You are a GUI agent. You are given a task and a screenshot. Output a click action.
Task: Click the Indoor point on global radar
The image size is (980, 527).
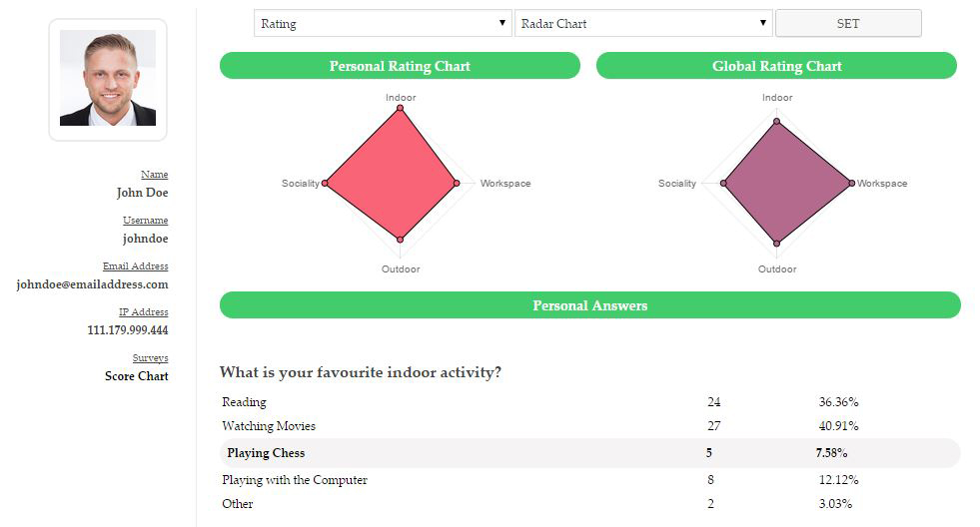(776, 123)
